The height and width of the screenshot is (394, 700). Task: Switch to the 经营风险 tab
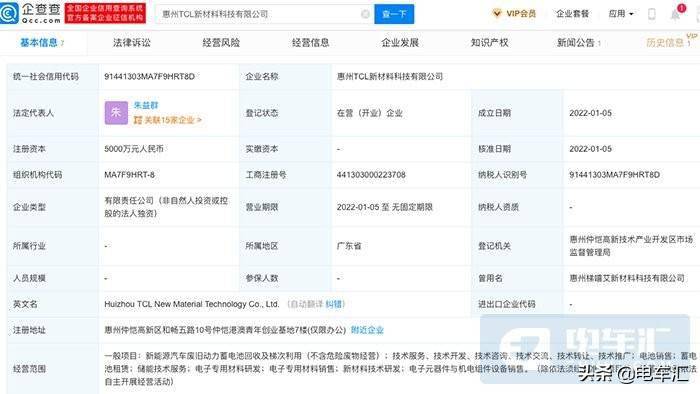tap(221, 42)
